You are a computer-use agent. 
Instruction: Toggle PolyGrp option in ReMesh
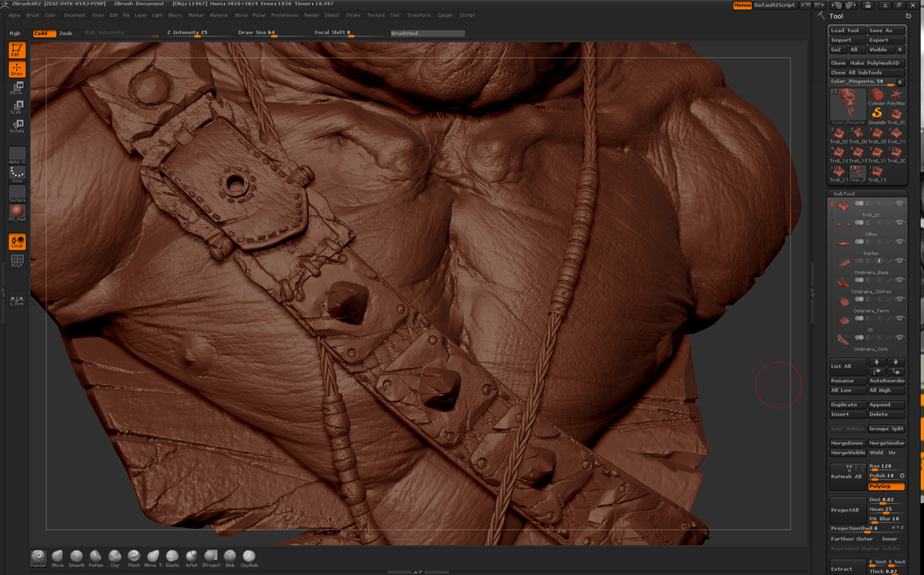(x=886, y=486)
